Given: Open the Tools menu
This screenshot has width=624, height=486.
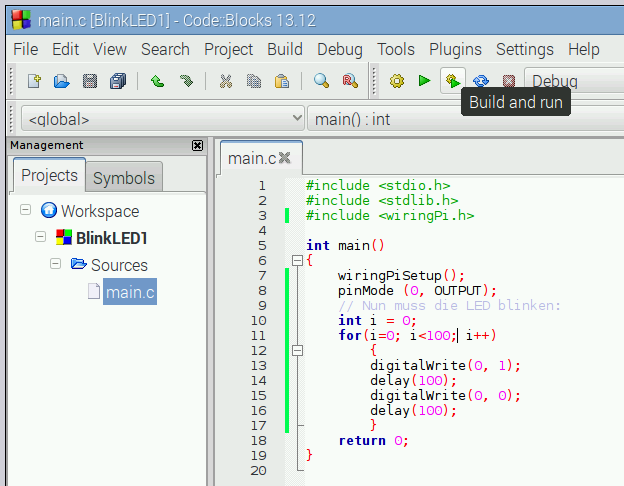Looking at the screenshot, I should 396,50.
